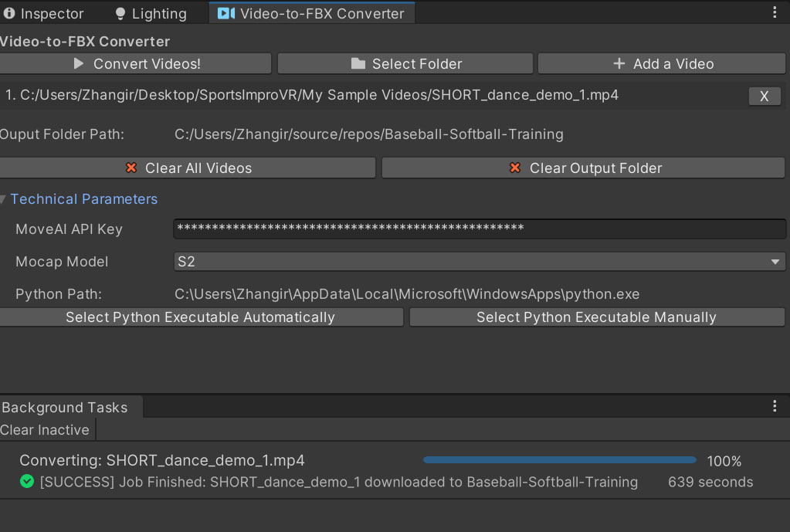Click Select Python Executable Automatically
This screenshot has width=790, height=532.
(x=200, y=317)
